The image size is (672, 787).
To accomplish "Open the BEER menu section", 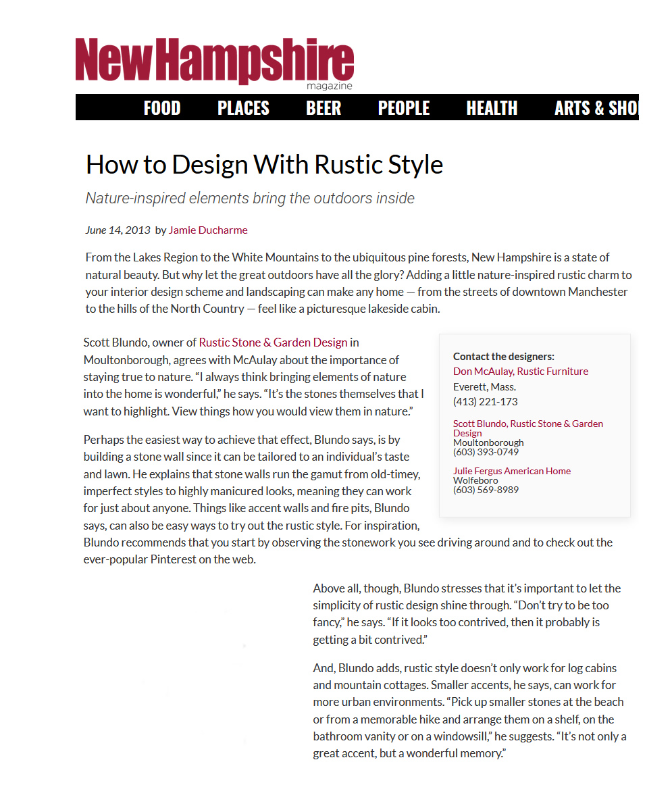I will click(324, 108).
